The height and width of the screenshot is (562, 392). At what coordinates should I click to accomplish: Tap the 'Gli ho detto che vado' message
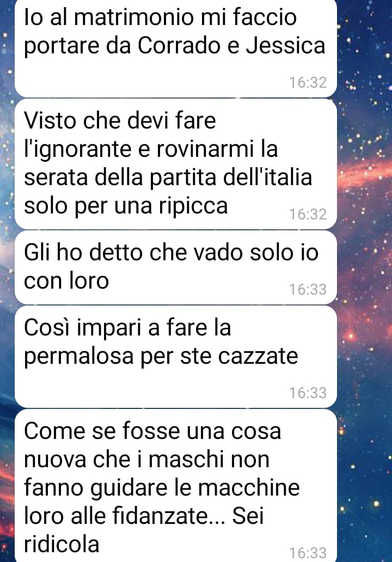175,267
